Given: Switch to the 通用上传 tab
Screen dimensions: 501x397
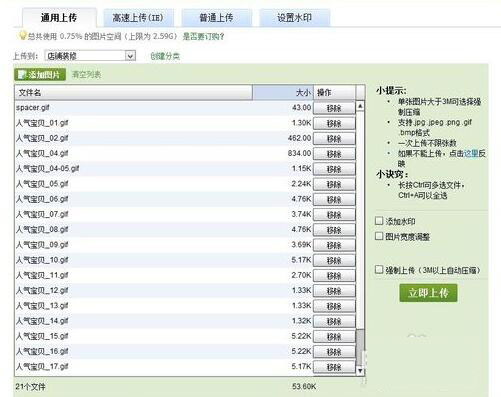Looking at the screenshot, I should [59, 18].
